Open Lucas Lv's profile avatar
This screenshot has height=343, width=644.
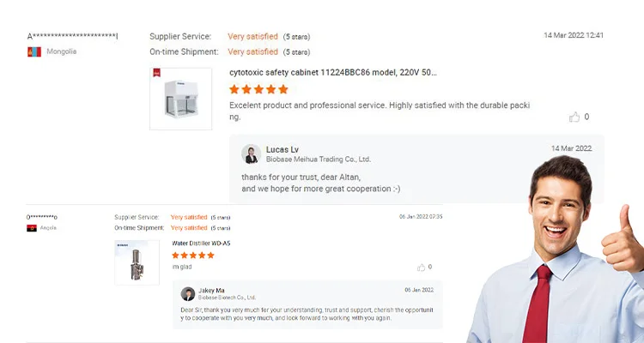(x=252, y=153)
